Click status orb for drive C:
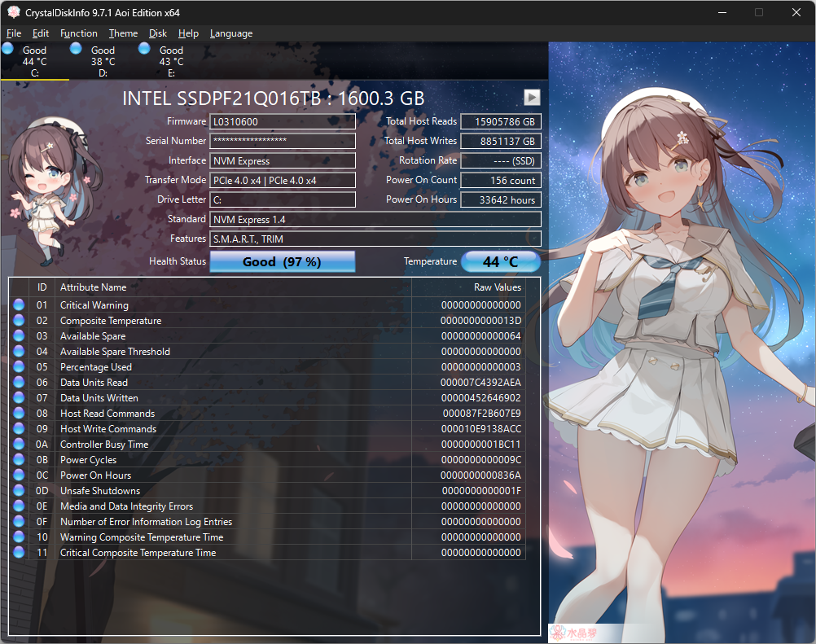The width and height of the screenshot is (816, 644). (8, 48)
